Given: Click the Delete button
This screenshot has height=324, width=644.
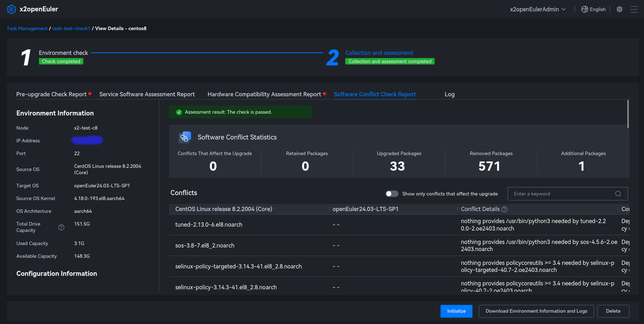Looking at the screenshot, I should 613,311.
